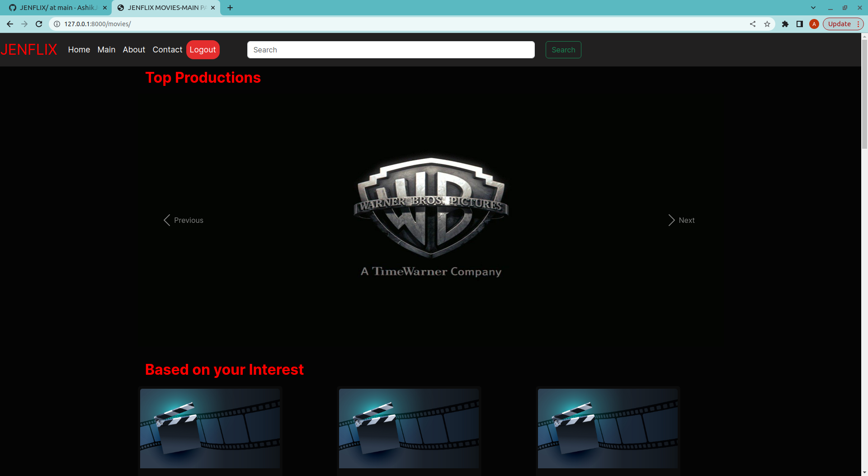
Task: Click the JENFLIX logo
Action: tap(29, 50)
